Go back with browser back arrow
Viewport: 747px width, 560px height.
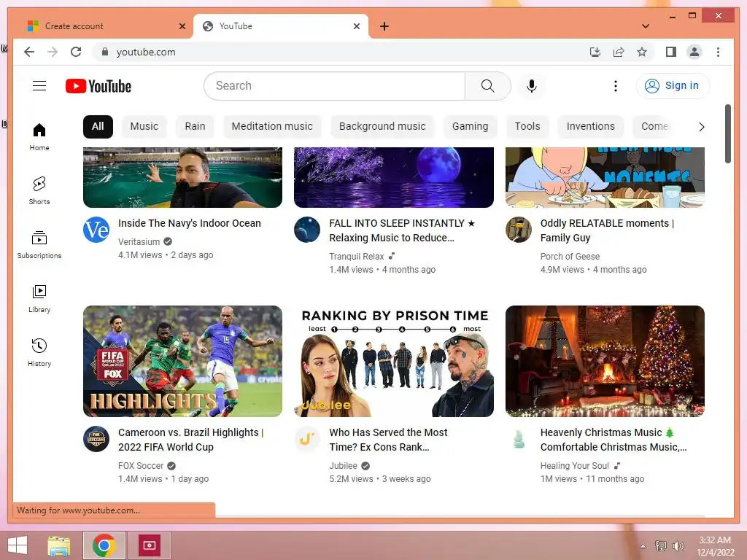(29, 52)
